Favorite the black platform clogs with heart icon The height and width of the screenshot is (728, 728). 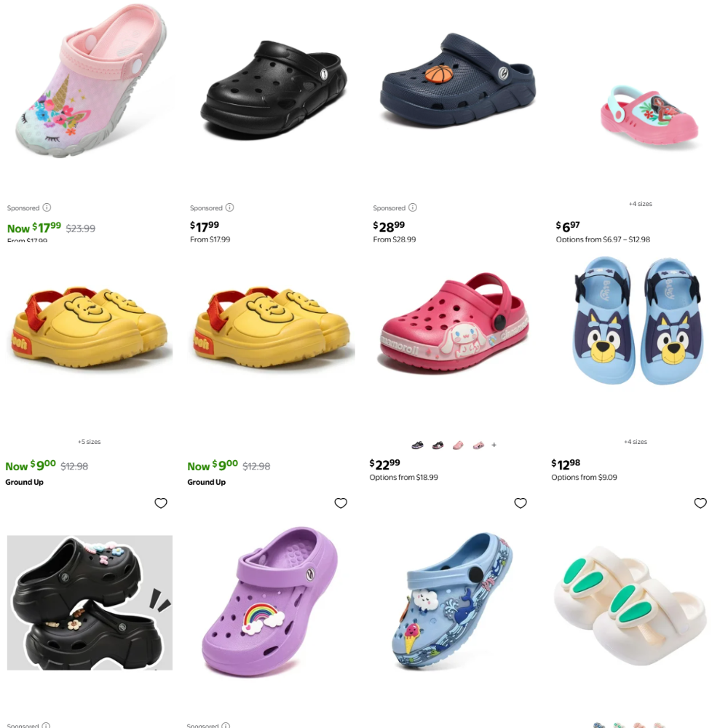pos(161,503)
